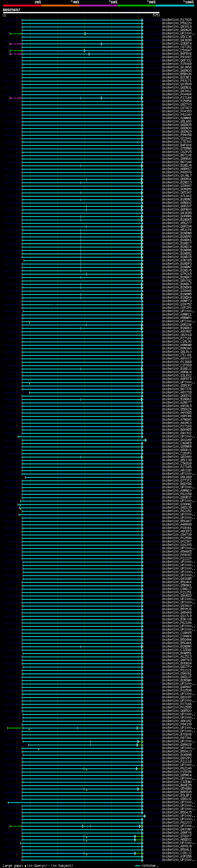Open hit UniRef100_Q01G49
The height and width of the screenshot is (868, 197).
tap(176, 440)
